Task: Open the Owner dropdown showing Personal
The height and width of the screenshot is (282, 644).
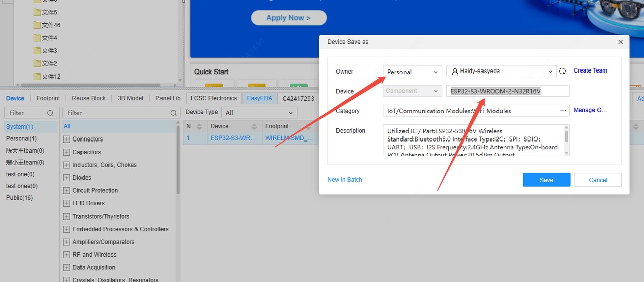Action: coord(413,72)
